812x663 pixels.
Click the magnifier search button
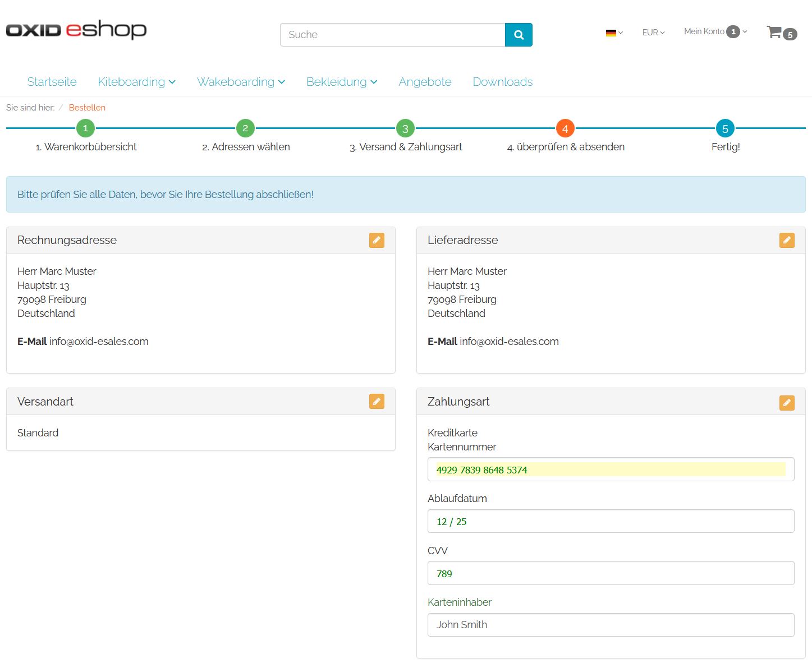pyautogui.click(x=518, y=35)
